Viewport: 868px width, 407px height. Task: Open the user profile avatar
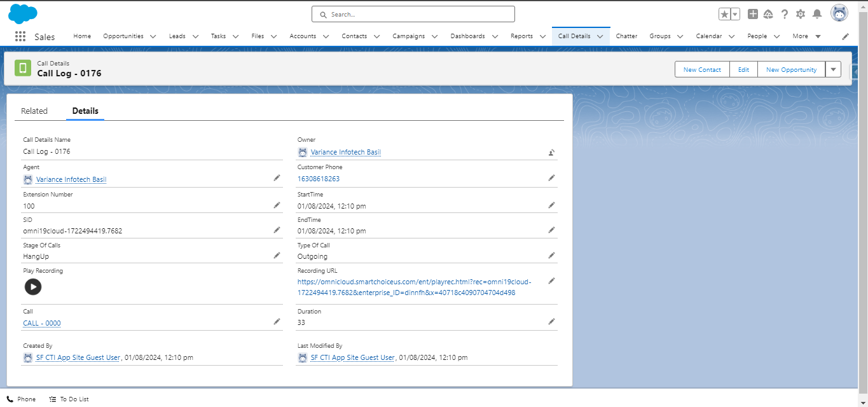[x=839, y=13]
